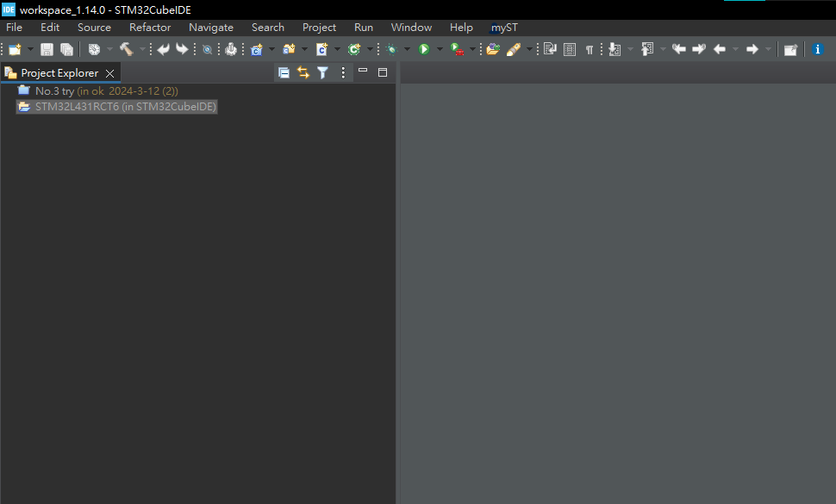
Task: Open the Run menu
Action: tap(364, 28)
